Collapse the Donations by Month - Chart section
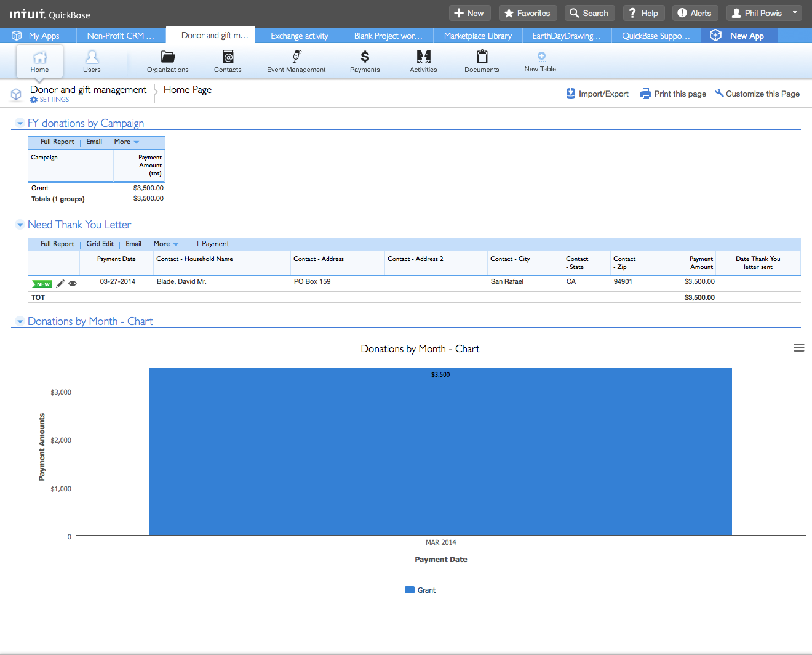 click(20, 321)
